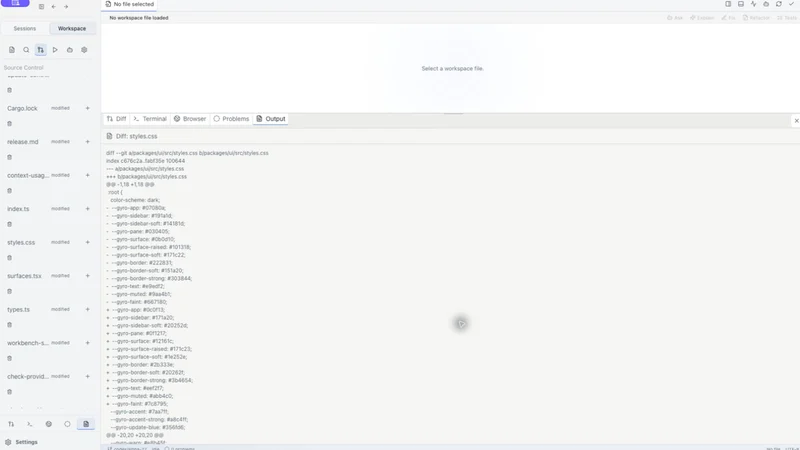800x450 pixels.
Task: Click the purple app logo button
Action: 15,3
